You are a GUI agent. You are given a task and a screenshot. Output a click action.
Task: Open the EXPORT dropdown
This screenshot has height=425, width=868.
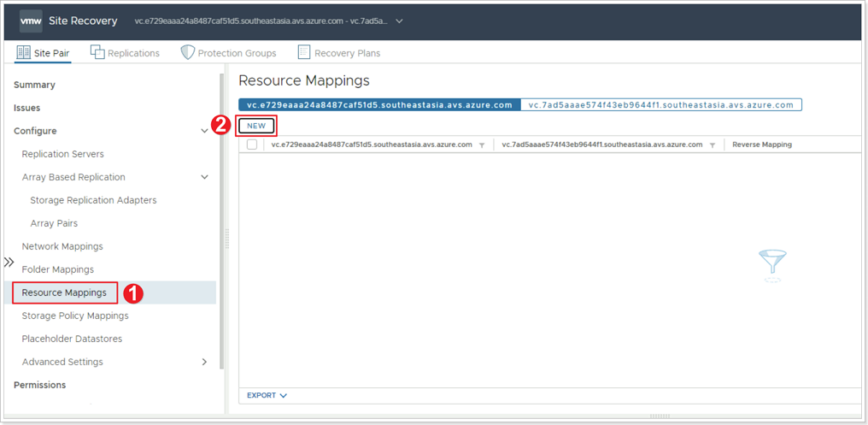pos(267,396)
